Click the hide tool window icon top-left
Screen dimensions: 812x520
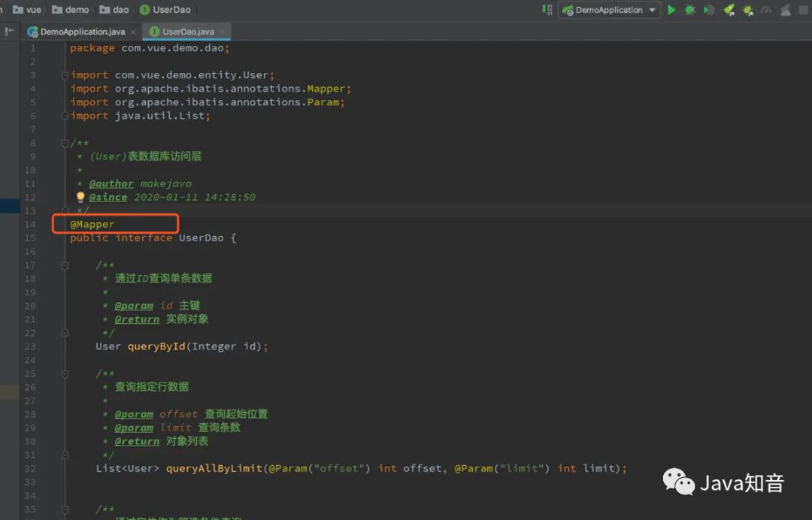[10, 32]
